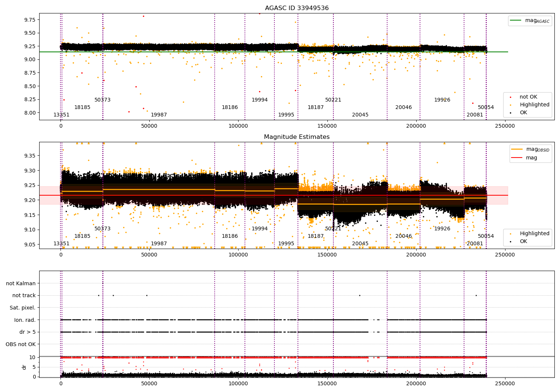Click OBSID label '13351' in Magnitude Estimates plot
Image resolution: width=560 pixels, height=392 pixels.
click(x=62, y=244)
